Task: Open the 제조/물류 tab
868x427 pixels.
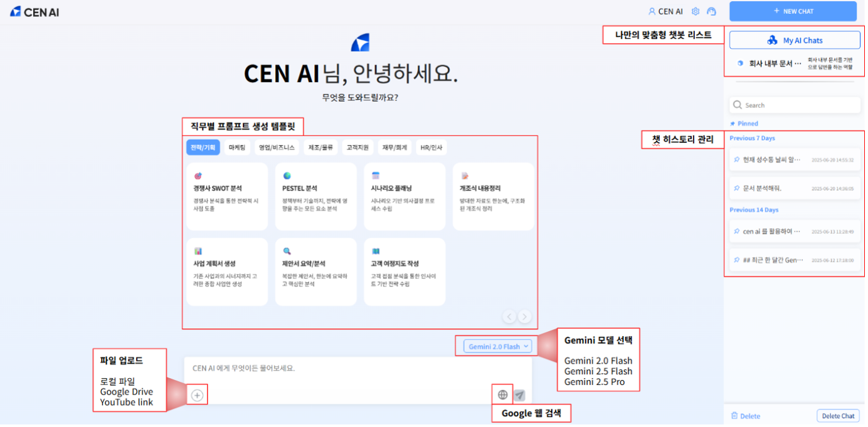Action: [321, 147]
